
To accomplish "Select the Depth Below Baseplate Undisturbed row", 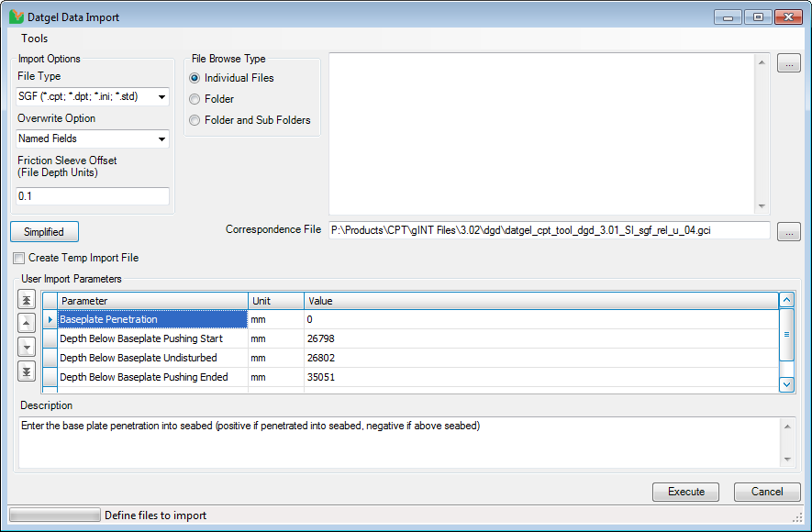I will [151, 358].
